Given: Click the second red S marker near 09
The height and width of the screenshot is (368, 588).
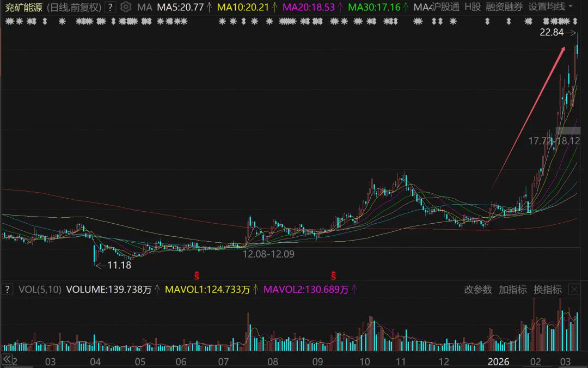Looking at the screenshot, I should pyautogui.click(x=334, y=274).
